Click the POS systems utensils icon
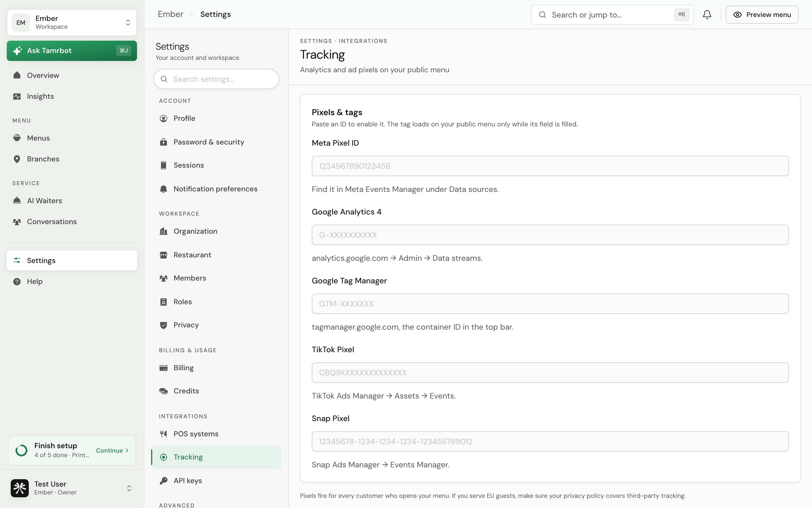Viewport: 812px width, 508px height. click(164, 434)
